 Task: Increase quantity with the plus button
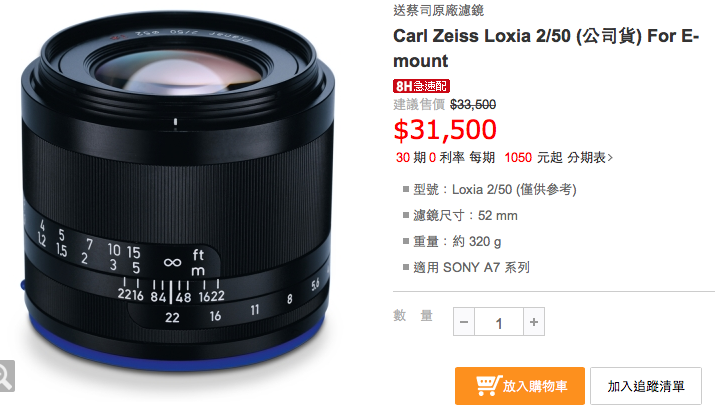click(x=534, y=322)
